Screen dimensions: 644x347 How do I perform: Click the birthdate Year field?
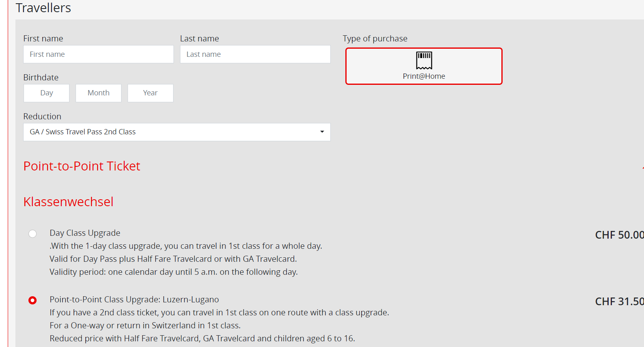click(x=150, y=93)
